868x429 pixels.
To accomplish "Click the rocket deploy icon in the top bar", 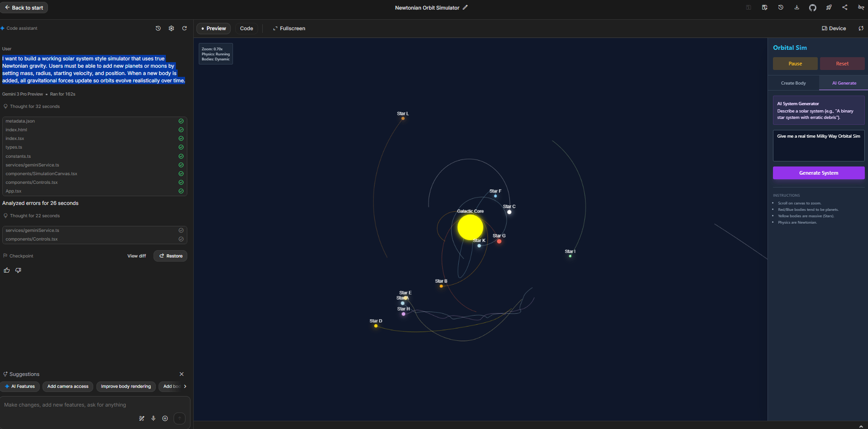I will tap(829, 7).
